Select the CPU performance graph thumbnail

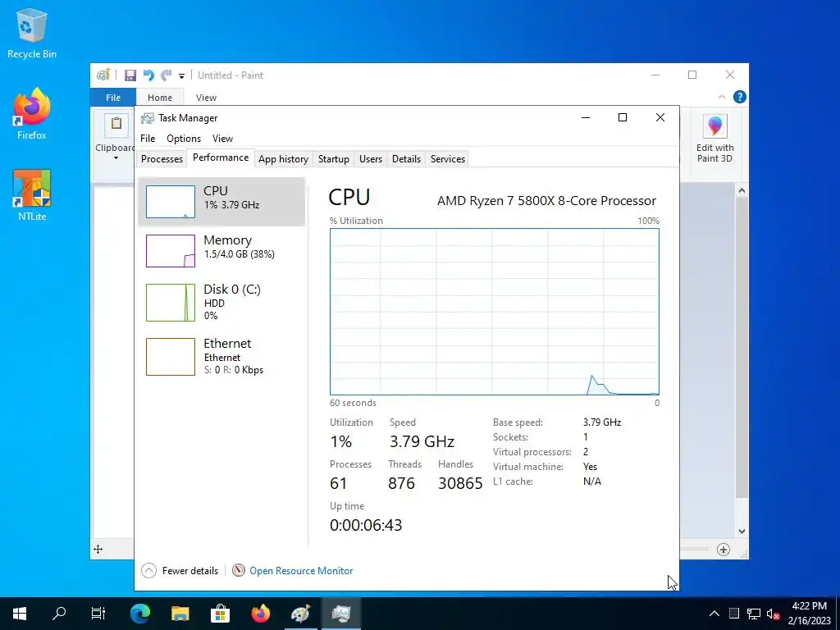coord(171,202)
